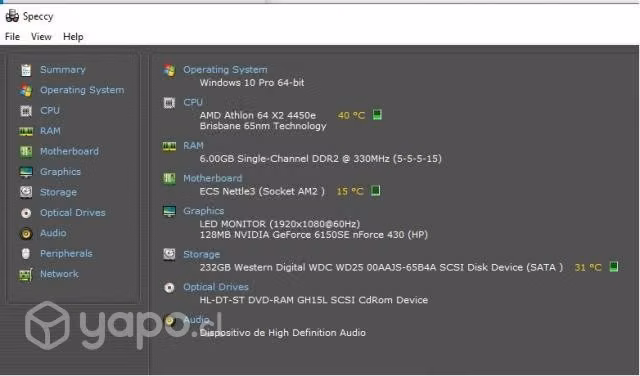
Task: Click the RAM stick icon in sidebar
Action: coord(26,131)
